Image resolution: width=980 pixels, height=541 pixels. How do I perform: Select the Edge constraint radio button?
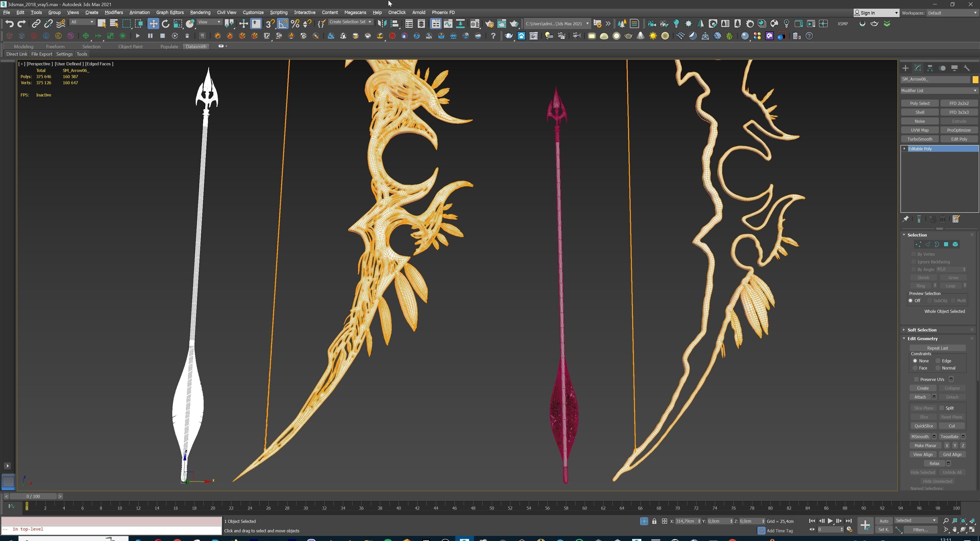tap(938, 361)
